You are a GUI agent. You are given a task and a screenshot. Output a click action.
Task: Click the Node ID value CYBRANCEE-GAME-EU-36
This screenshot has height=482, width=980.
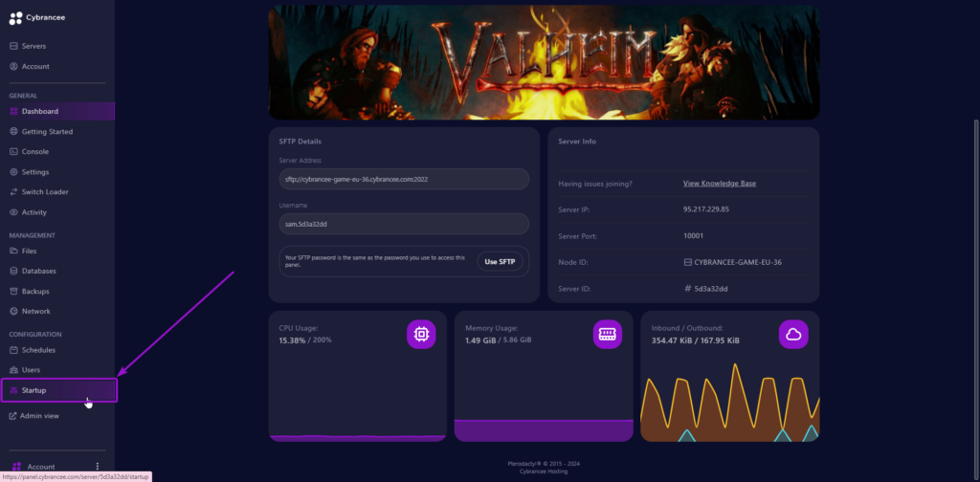point(738,262)
